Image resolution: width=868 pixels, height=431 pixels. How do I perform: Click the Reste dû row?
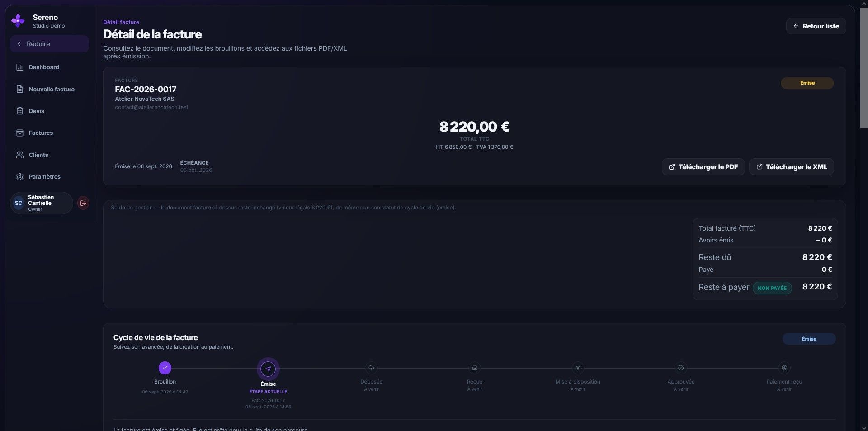[x=765, y=257]
